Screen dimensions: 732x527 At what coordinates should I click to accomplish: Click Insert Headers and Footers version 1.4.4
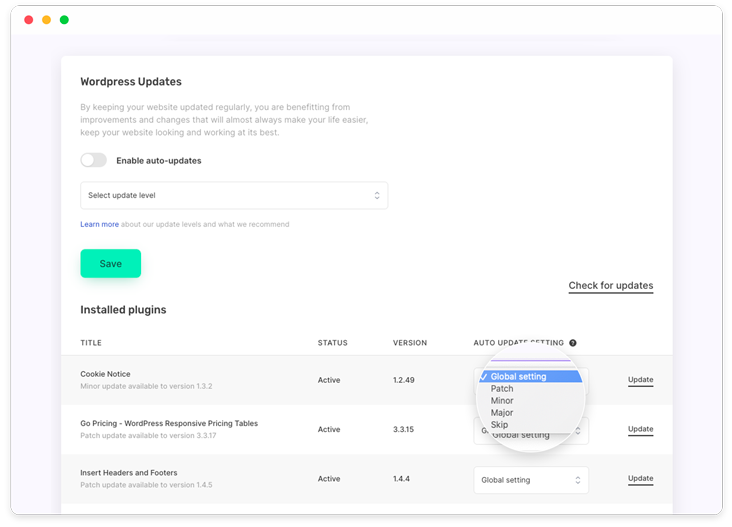click(x=401, y=479)
